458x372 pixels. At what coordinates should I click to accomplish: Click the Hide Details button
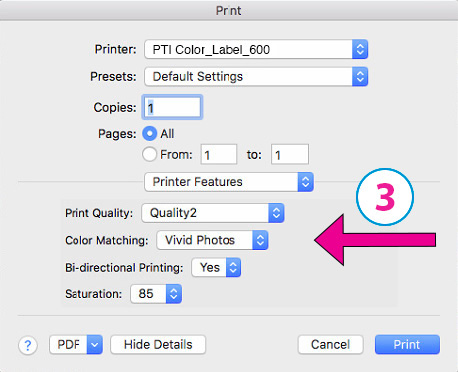point(158,345)
